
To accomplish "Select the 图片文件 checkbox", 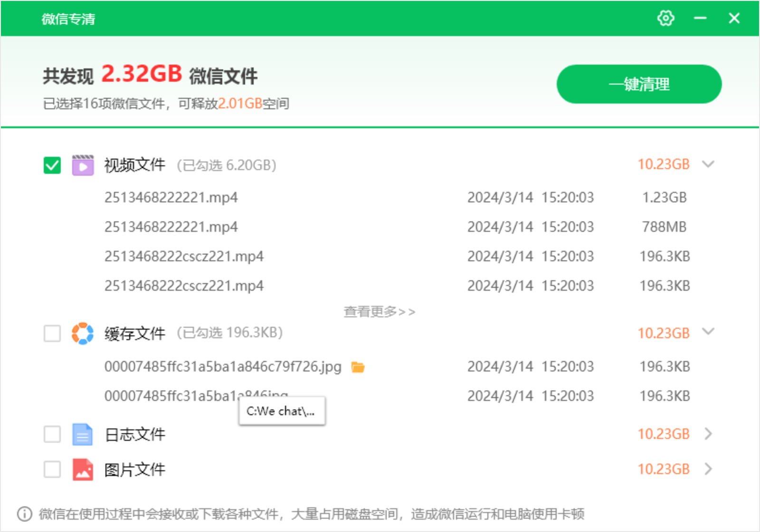I will tap(52, 469).
